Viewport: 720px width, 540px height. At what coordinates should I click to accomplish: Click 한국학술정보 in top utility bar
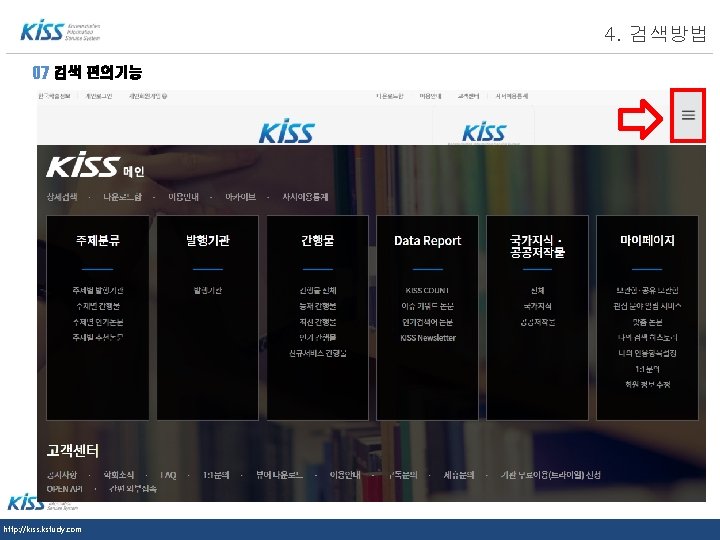coord(54,96)
